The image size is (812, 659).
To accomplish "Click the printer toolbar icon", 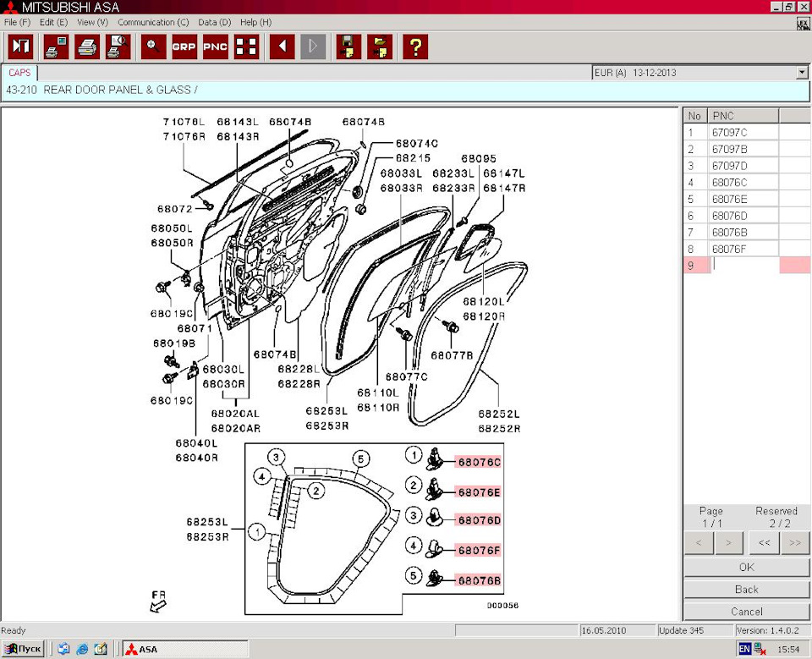I will coord(87,47).
